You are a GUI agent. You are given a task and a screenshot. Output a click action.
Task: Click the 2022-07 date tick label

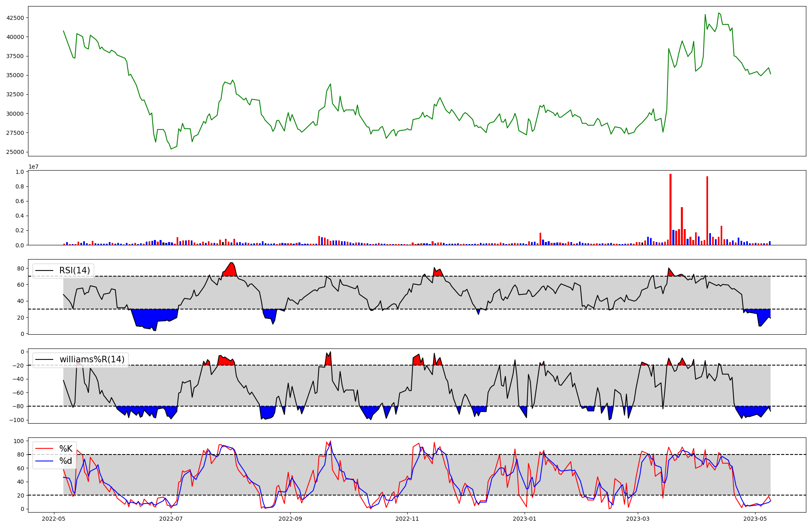[x=171, y=519]
